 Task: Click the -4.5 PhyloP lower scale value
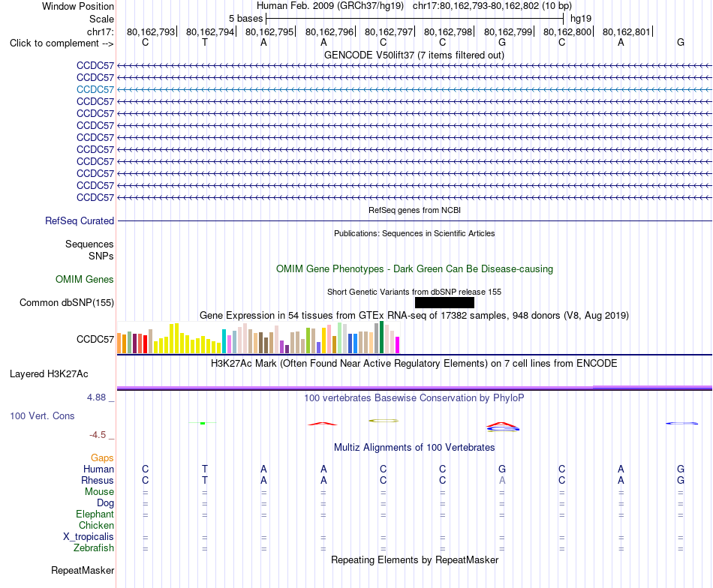click(x=98, y=435)
